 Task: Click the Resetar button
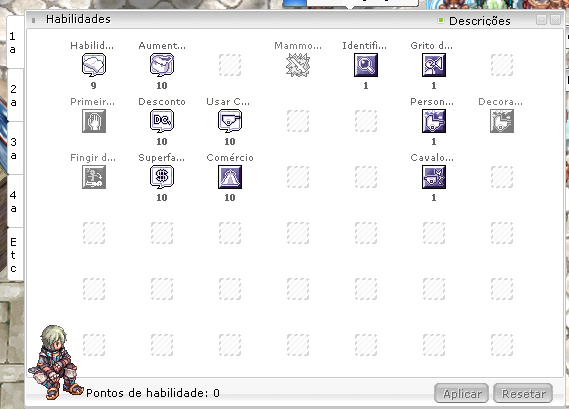523,393
